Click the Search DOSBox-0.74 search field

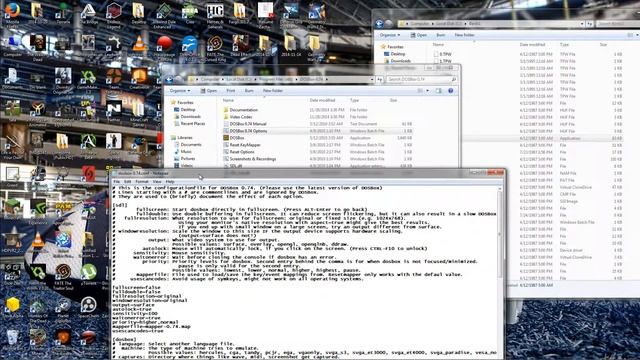(x=421, y=79)
